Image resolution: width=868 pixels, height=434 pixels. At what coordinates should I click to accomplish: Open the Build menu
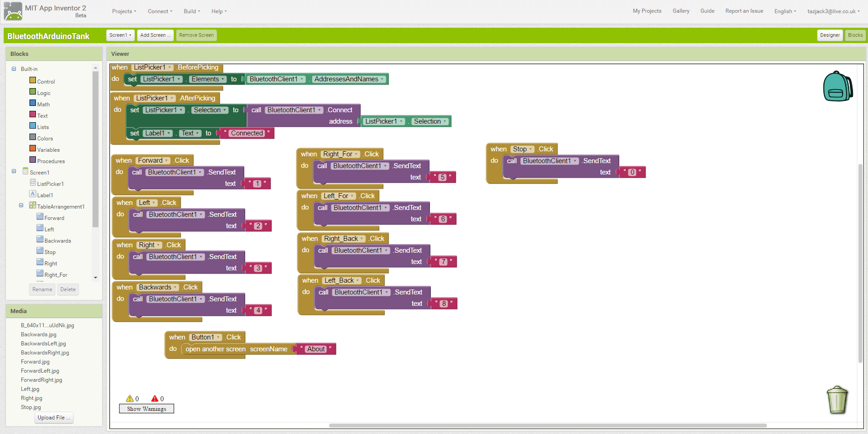[192, 11]
